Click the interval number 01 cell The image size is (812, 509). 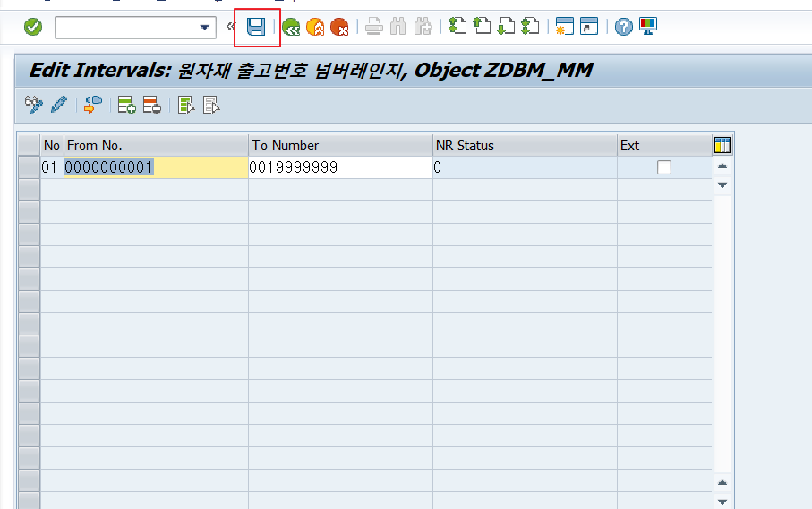52,167
